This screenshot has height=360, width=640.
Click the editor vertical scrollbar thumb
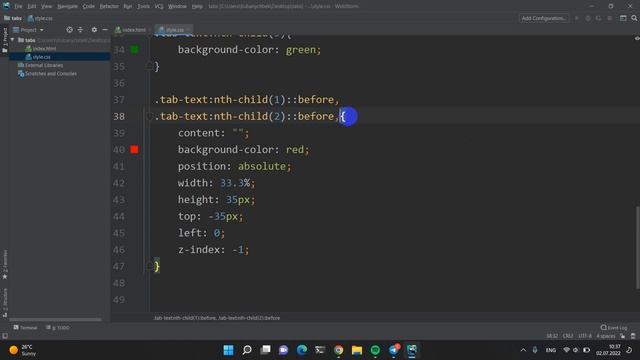click(x=638, y=248)
